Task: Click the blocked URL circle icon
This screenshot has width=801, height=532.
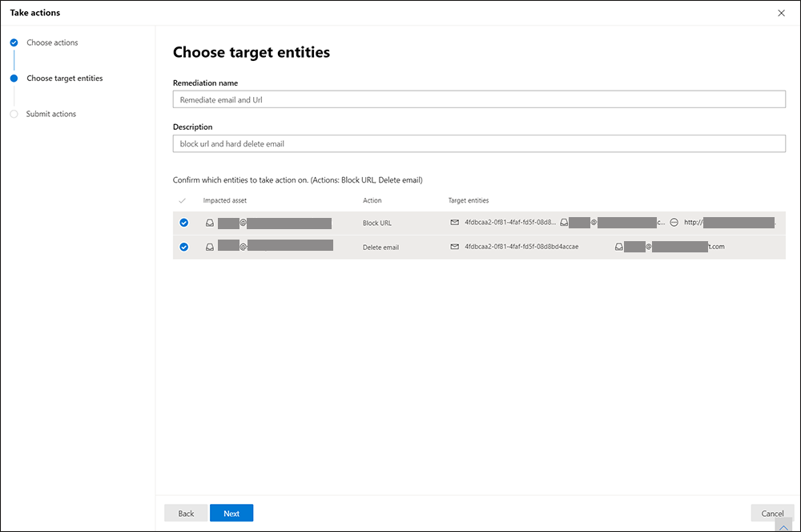Action: click(674, 223)
